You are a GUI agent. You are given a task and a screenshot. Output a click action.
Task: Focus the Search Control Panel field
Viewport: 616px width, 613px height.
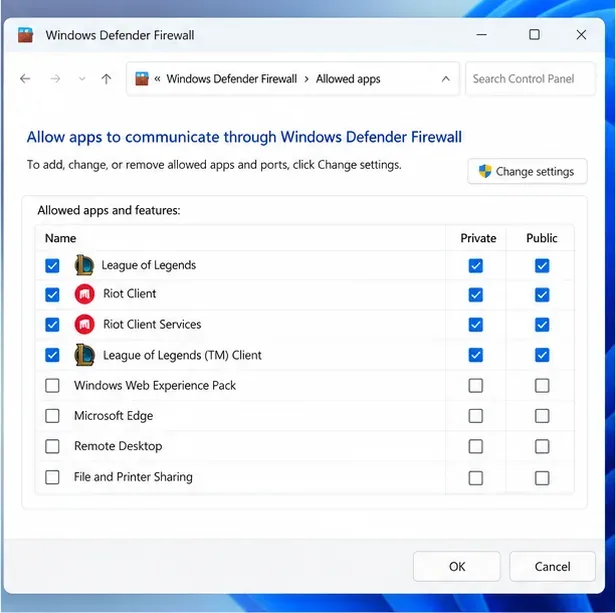[530, 79]
